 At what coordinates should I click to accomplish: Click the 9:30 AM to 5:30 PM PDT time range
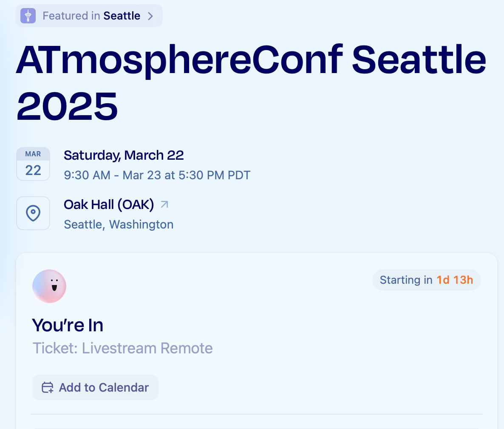[157, 175]
